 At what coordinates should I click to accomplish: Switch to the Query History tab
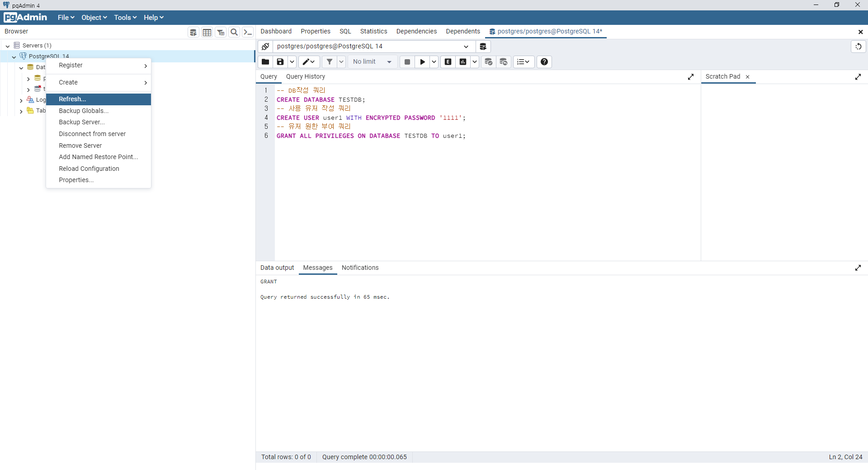tap(305, 77)
